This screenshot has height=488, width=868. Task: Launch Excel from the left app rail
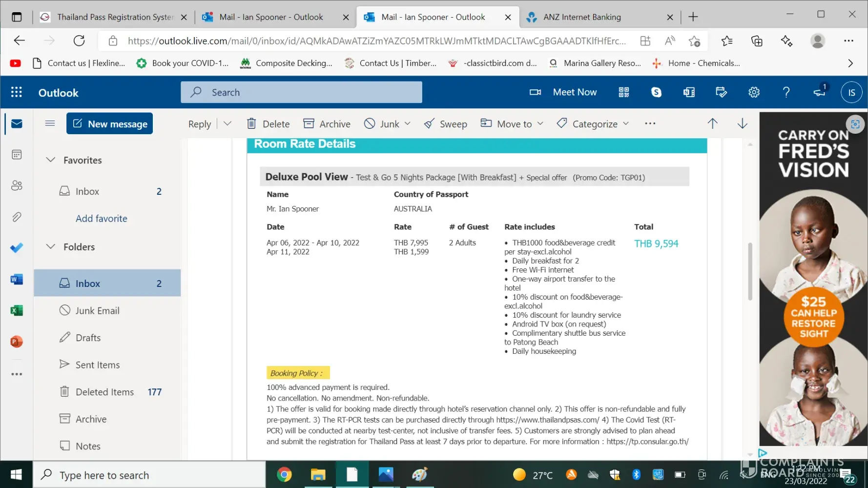pyautogui.click(x=17, y=310)
